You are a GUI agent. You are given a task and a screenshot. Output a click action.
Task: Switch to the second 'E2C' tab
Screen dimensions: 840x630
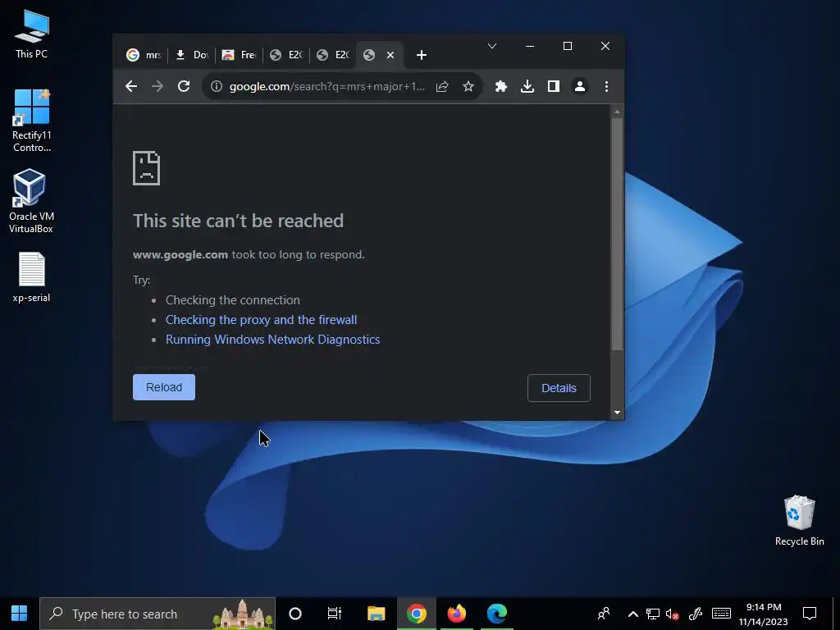pos(333,55)
